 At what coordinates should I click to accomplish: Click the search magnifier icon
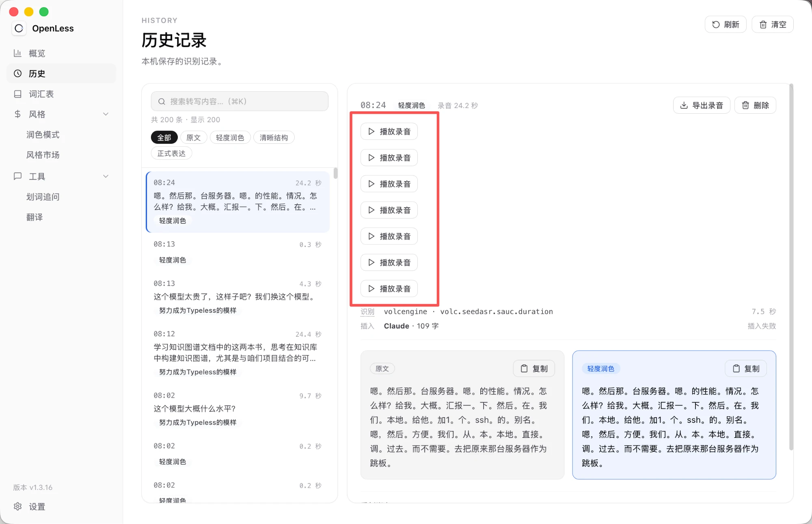point(162,102)
